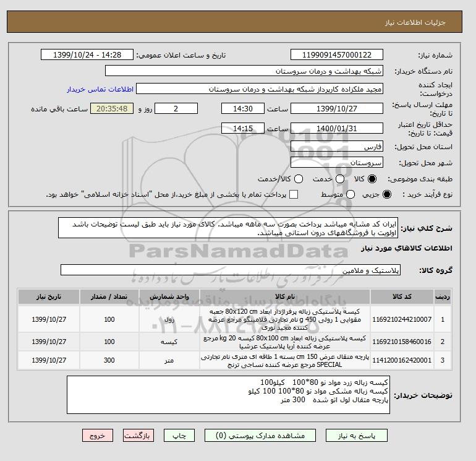Click the request creator name field
The image size is (476, 461).
tap(260, 89)
